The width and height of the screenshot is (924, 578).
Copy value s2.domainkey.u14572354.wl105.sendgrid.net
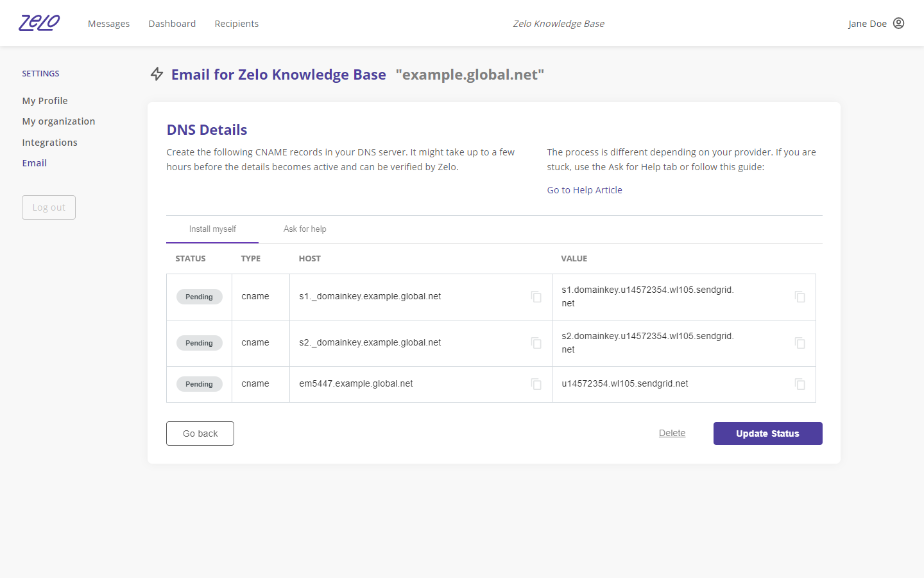800,343
